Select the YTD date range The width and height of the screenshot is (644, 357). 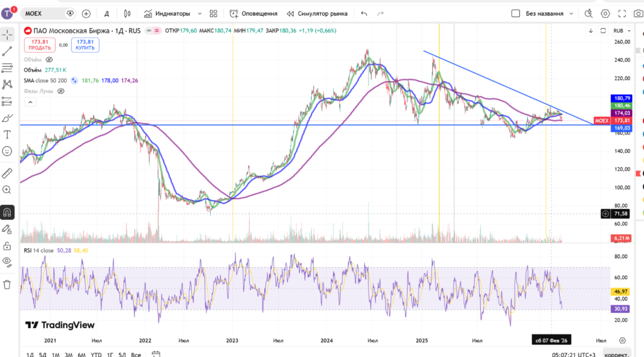tap(96, 354)
